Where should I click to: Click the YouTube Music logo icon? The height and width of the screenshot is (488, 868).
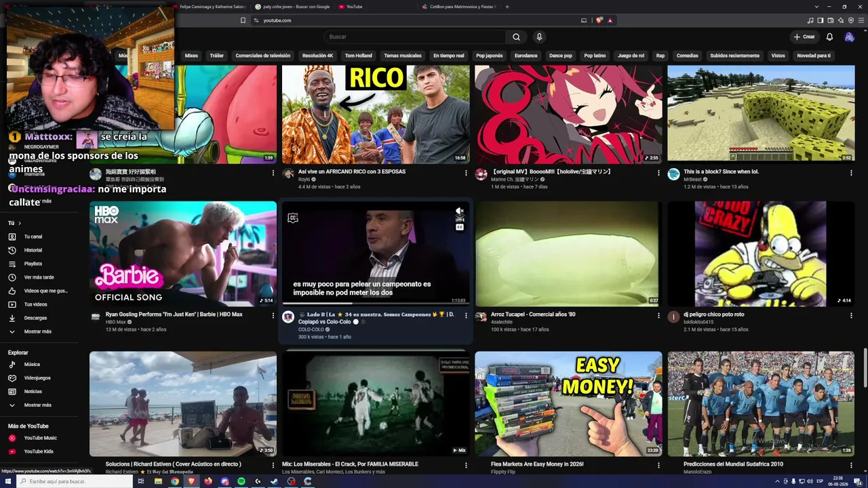tap(12, 438)
